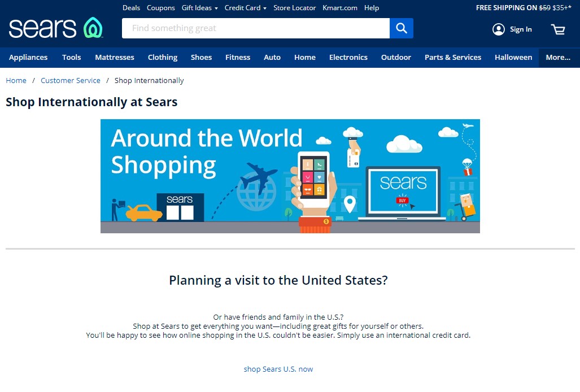580x392 pixels.
Task: Open the Appliances category
Action: click(x=28, y=57)
